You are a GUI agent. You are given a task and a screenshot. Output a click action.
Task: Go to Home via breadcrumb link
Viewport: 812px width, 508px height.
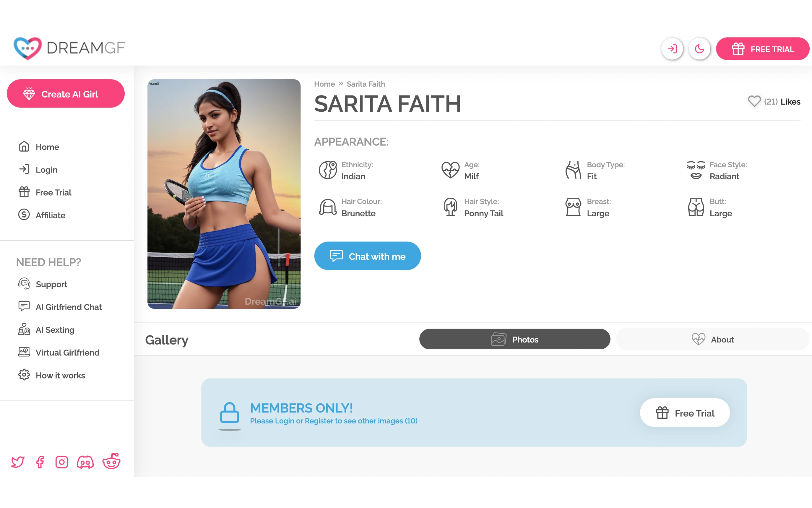324,84
